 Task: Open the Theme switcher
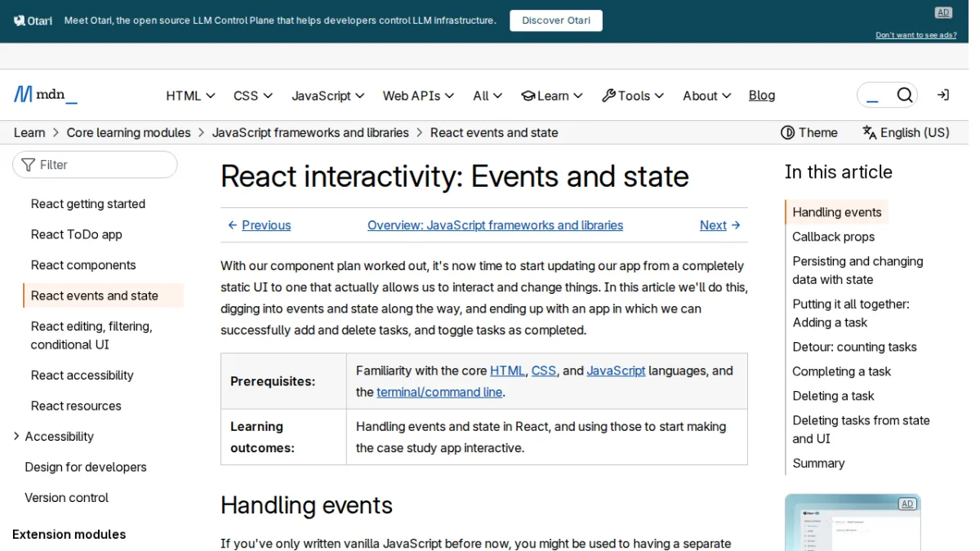pyautogui.click(x=809, y=132)
